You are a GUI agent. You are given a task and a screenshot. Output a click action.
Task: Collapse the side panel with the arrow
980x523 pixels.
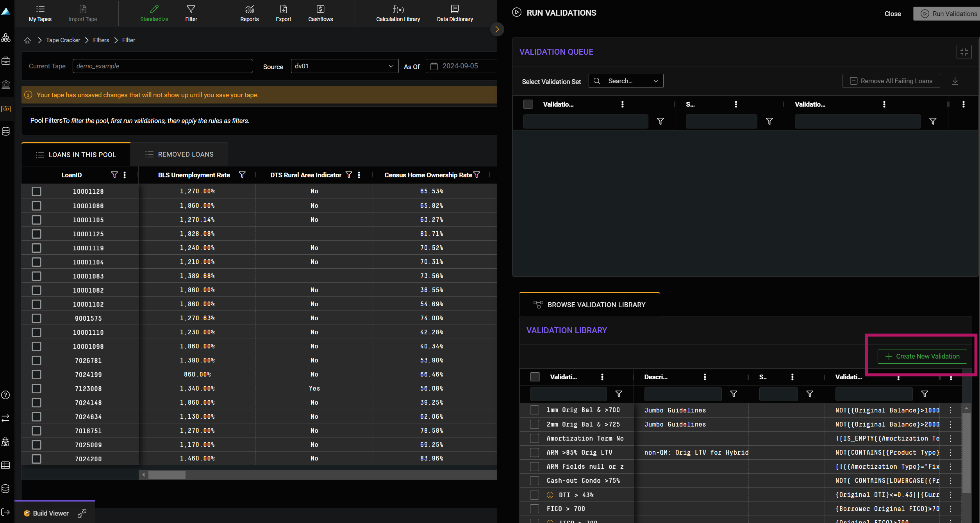[x=497, y=29]
